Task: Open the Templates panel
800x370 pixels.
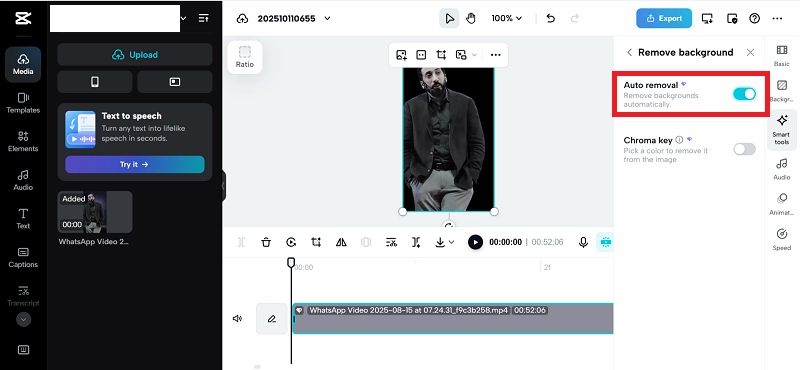Action: click(x=23, y=103)
